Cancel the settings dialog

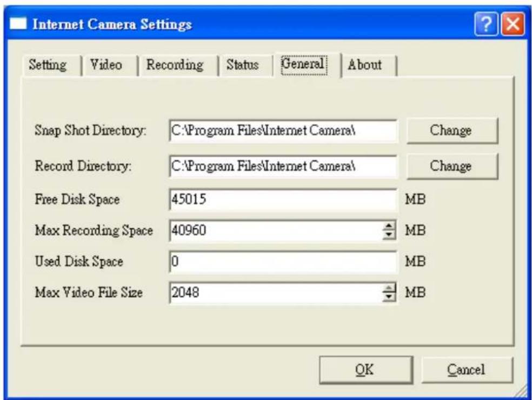point(467,370)
